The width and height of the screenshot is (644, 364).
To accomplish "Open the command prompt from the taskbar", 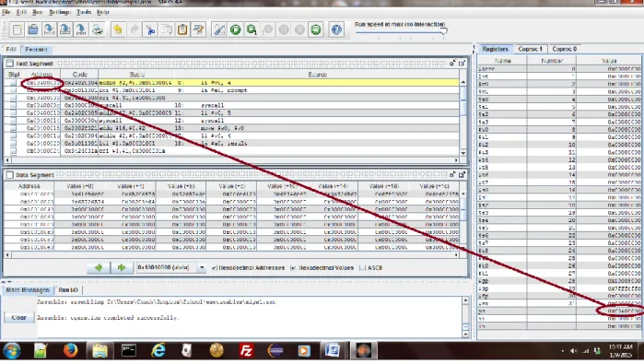I will (129, 350).
